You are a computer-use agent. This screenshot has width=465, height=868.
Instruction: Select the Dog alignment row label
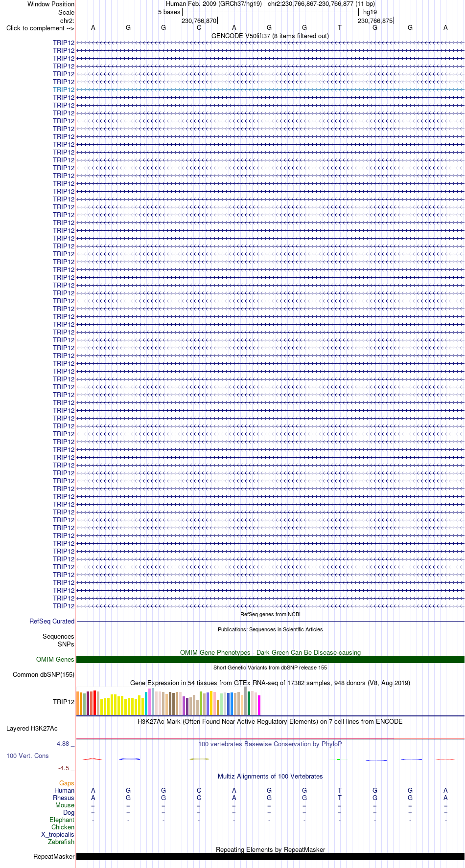tap(69, 813)
